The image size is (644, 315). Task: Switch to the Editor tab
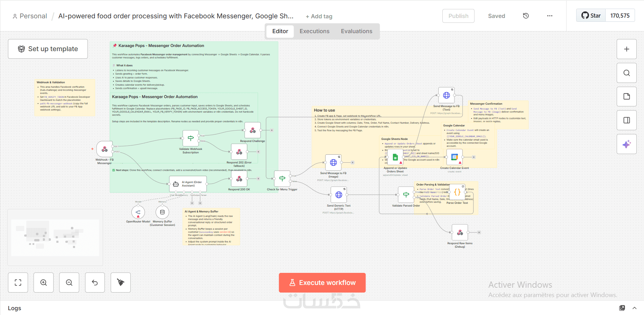(280, 31)
